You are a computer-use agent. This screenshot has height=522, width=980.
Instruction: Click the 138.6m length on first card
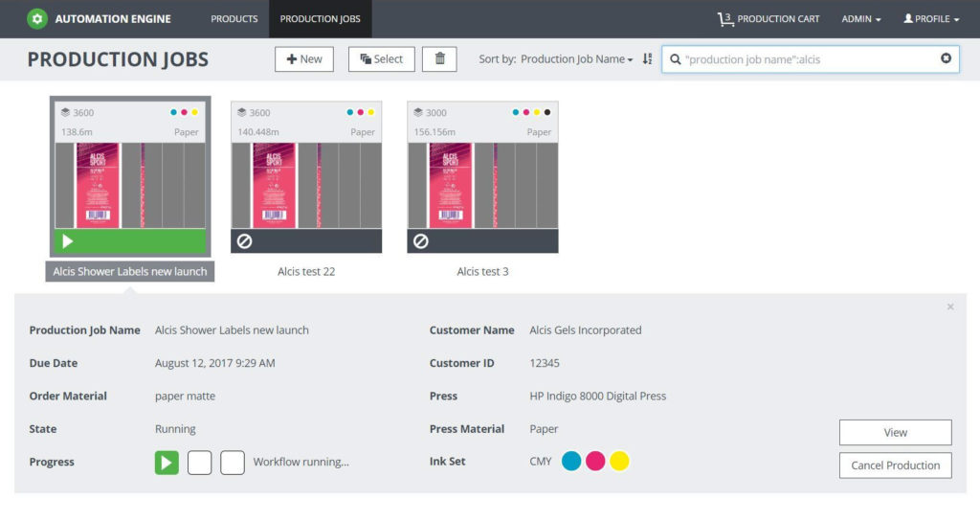77,132
